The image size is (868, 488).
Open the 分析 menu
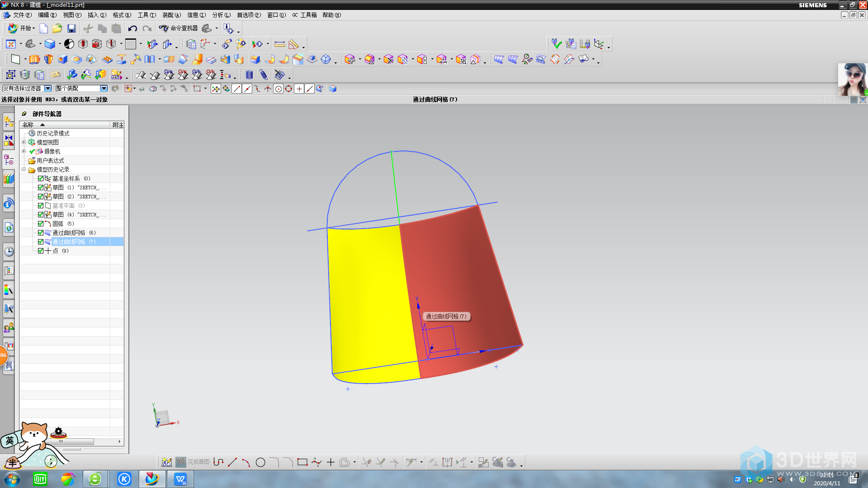[x=221, y=15]
